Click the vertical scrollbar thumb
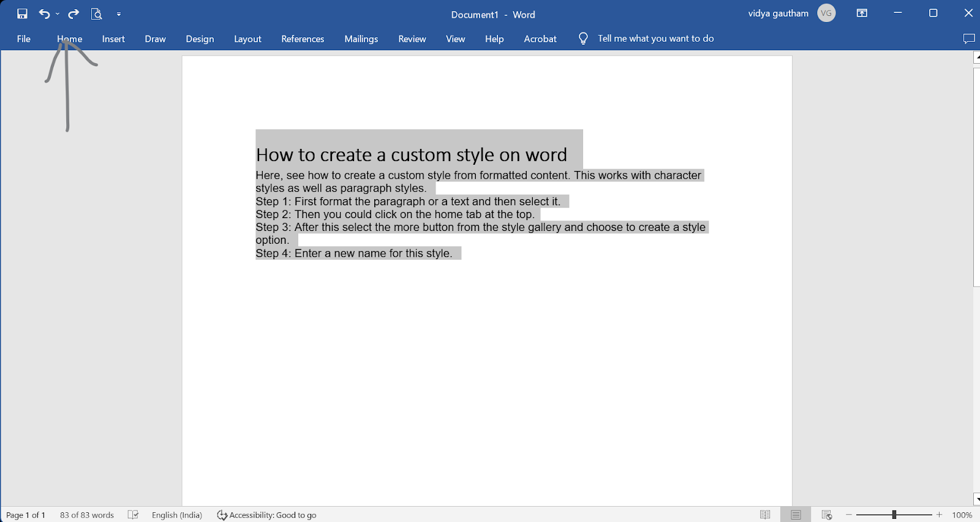Image resolution: width=980 pixels, height=522 pixels. click(x=976, y=178)
